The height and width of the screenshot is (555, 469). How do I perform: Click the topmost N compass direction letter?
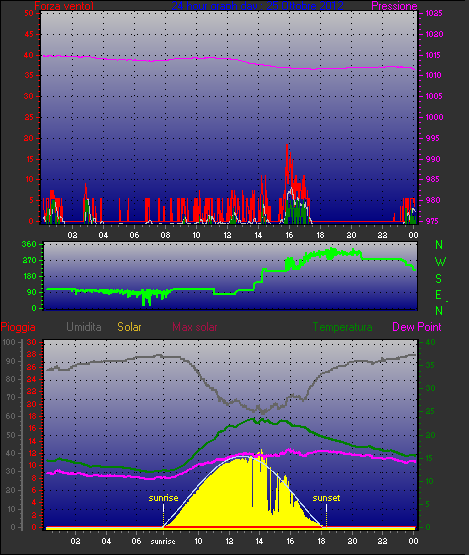[x=439, y=245]
